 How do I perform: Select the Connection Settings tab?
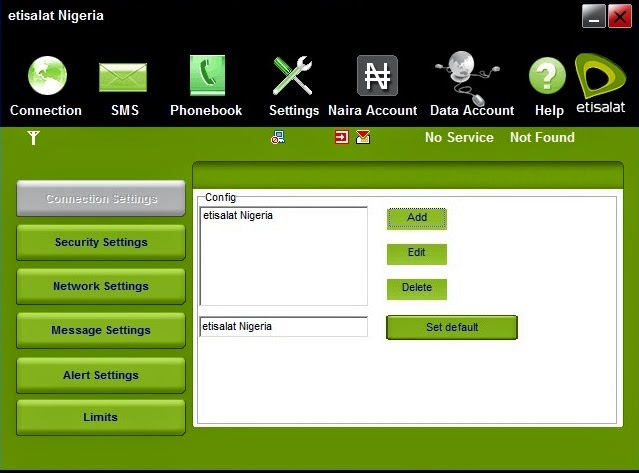coord(101,198)
